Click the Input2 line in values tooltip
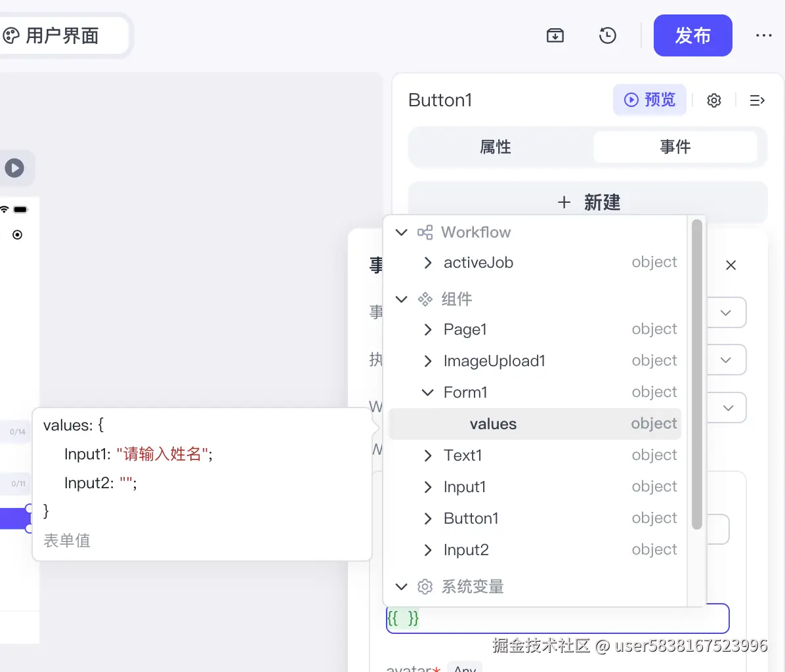 click(x=100, y=483)
